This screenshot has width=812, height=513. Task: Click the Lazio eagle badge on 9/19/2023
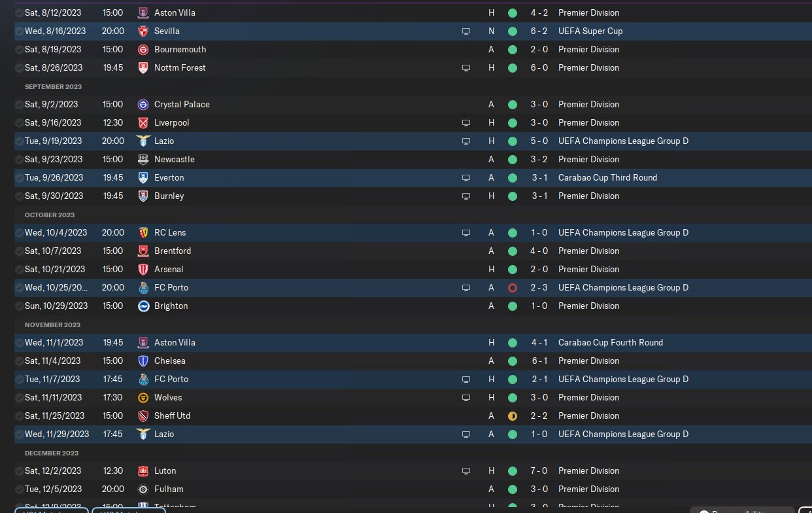(143, 141)
